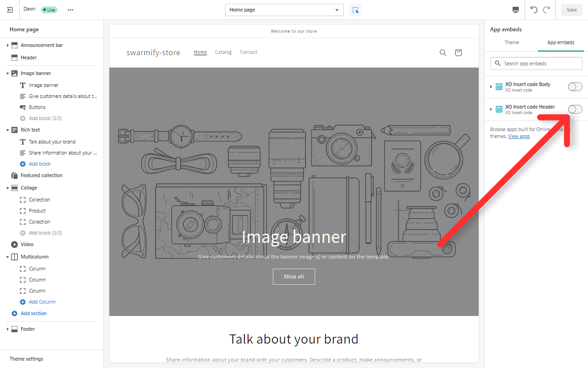Click the T icon of Talk about your brand

click(23, 142)
